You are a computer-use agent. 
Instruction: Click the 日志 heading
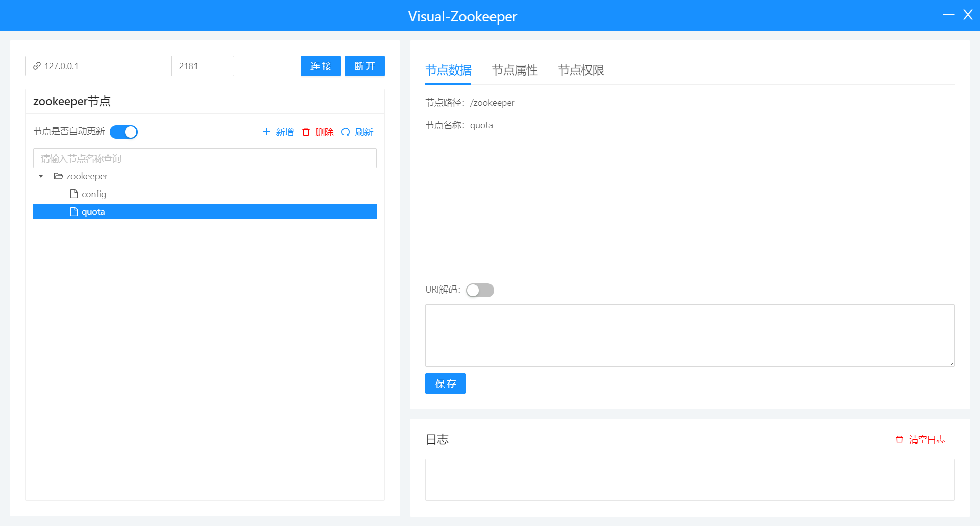tap(437, 439)
